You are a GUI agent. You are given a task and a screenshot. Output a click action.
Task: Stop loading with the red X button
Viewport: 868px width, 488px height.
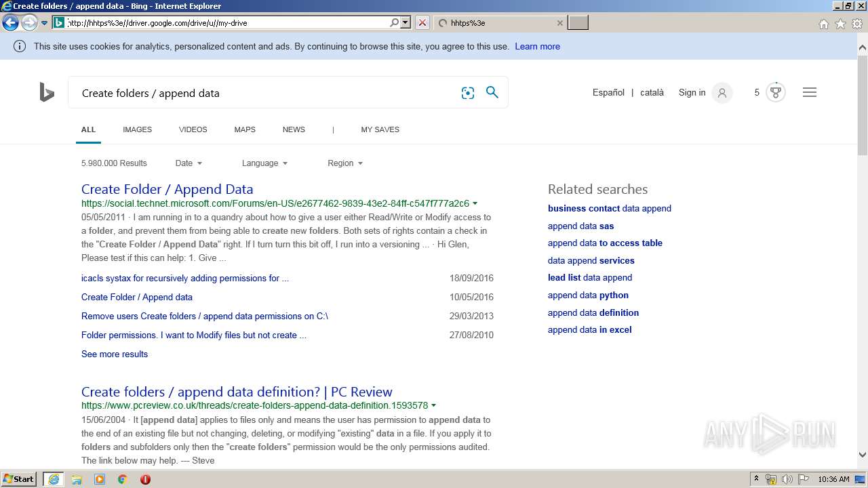422,23
